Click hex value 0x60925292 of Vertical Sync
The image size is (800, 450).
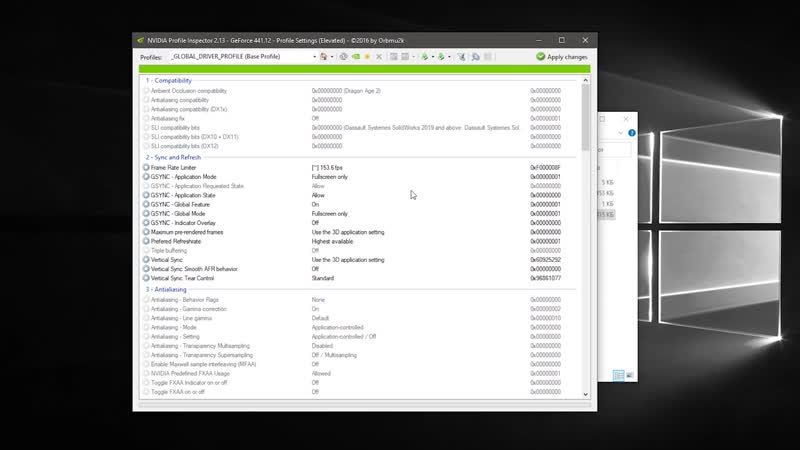pyautogui.click(x=545, y=260)
